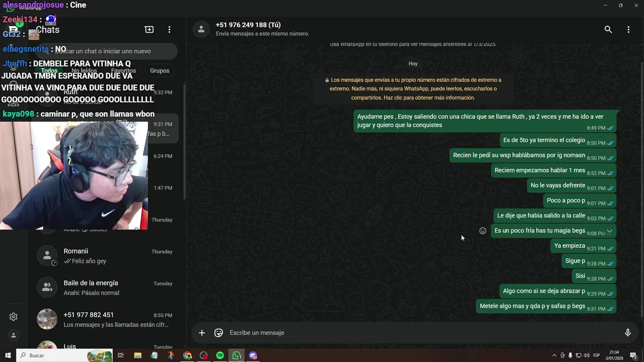
Task: Open the Ruth chat at 9:32 PM
Action: click(x=106, y=97)
